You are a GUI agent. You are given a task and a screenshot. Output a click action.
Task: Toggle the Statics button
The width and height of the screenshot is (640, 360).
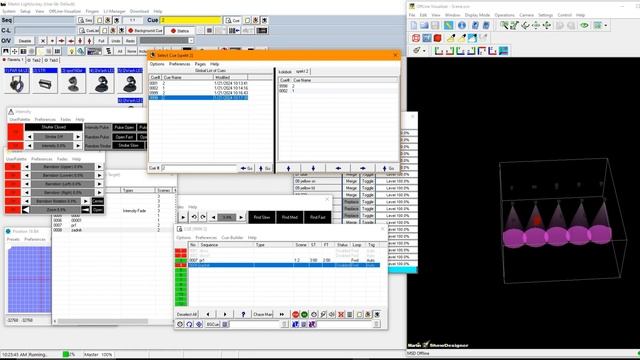180,31
